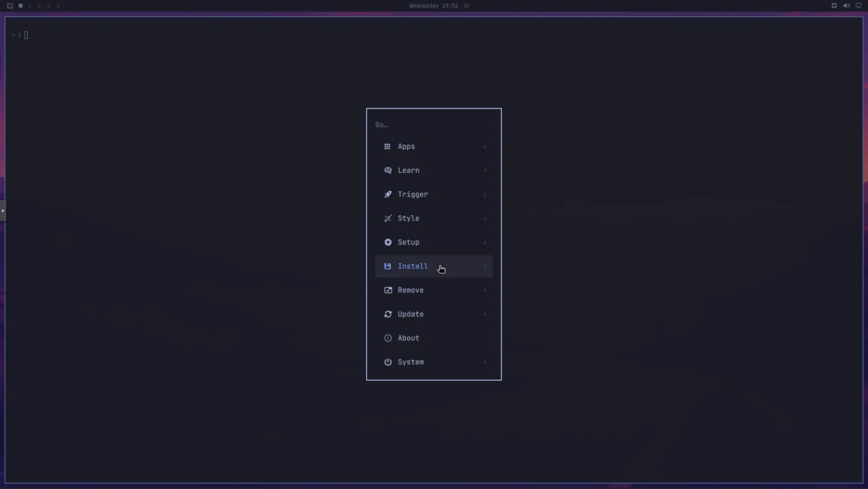Viewport: 868px width, 489px height.
Task: Click the System power icon
Action: coord(387,361)
